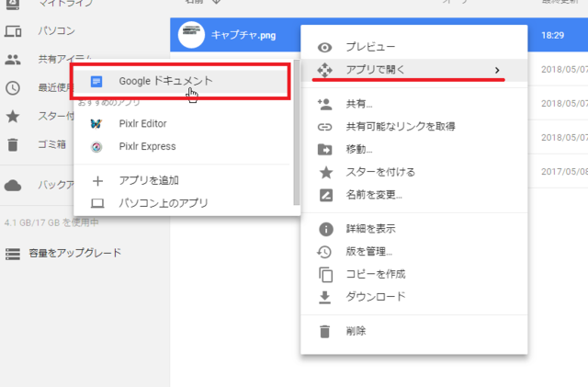The width and height of the screenshot is (588, 387).
Task: Choose Pixlr Express app
Action: coord(147,146)
